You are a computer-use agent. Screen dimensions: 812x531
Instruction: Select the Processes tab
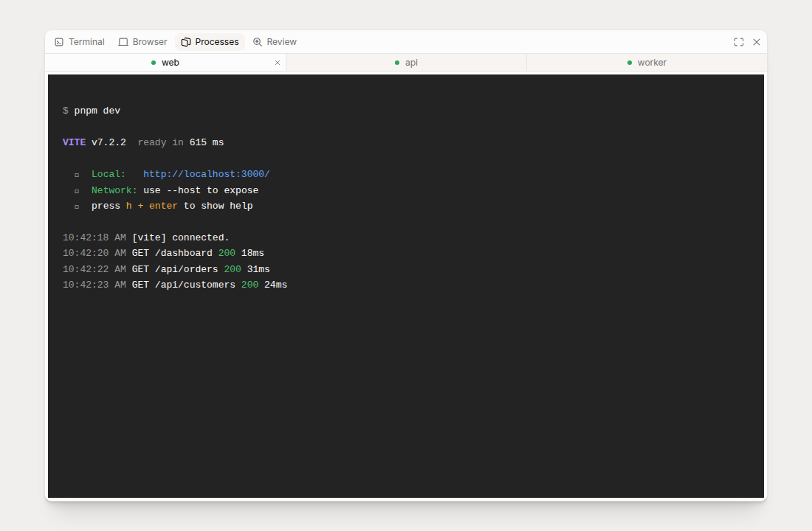[x=210, y=42]
